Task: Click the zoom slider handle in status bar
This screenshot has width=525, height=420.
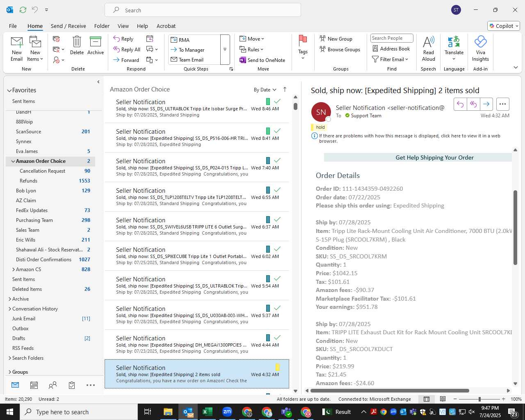Action: pyautogui.click(x=479, y=399)
